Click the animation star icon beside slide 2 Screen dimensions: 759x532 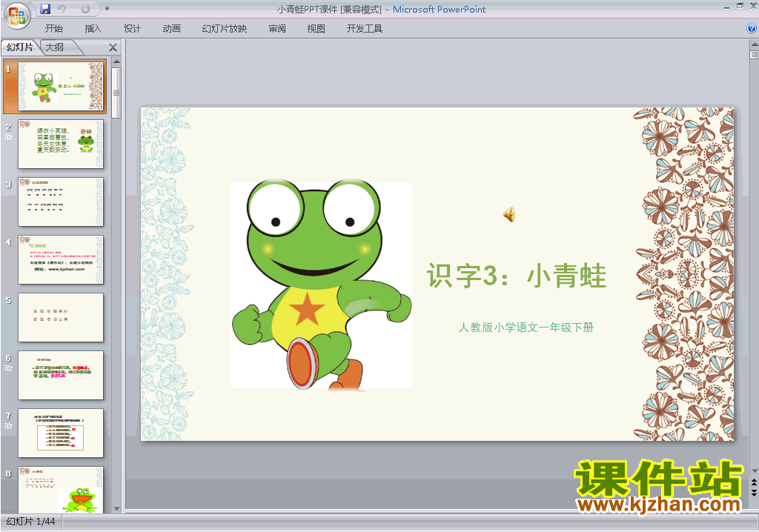click(8, 136)
